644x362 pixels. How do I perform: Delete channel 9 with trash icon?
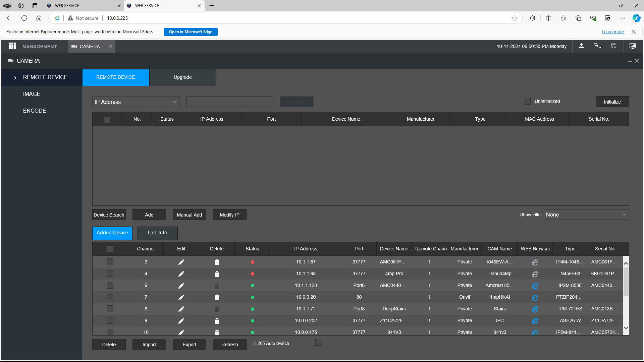pos(217,321)
